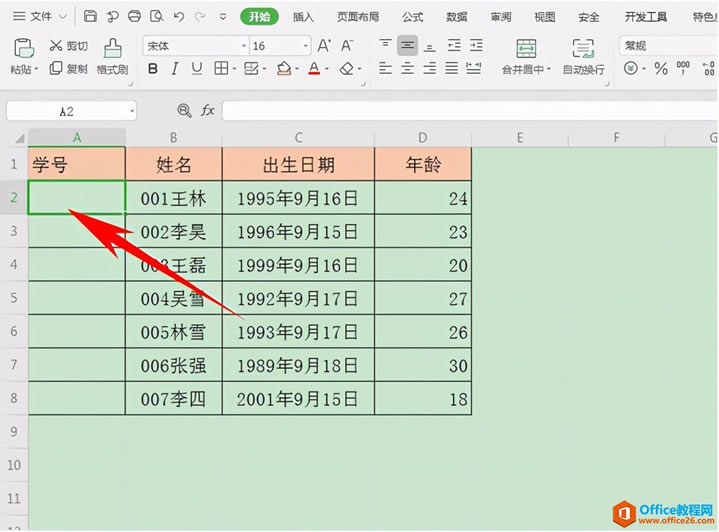Viewport: 719px width, 532px height.
Task: Select row 5 header
Action: 14,298
